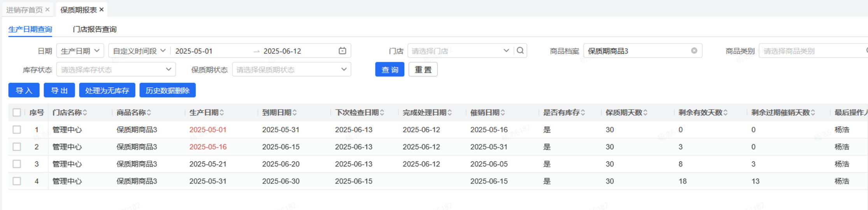Click the end date 2025-06-12 field
This screenshot has width=868, height=210.
tap(282, 51)
